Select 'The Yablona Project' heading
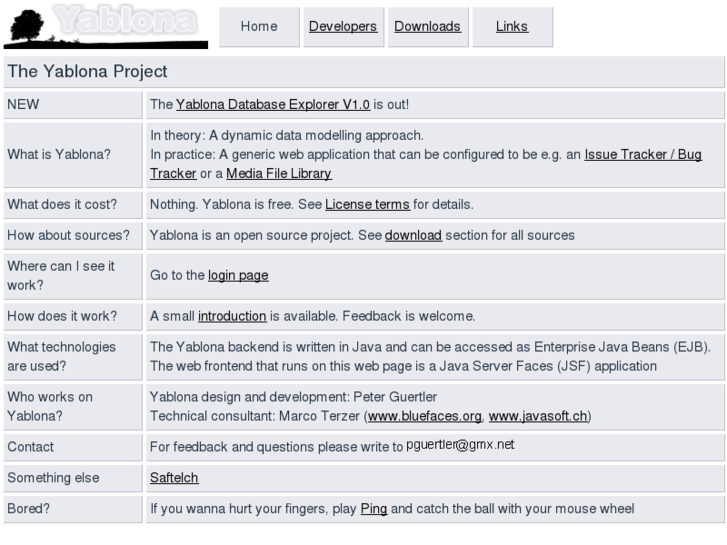Screen dimensions: 727x545 [x=88, y=71]
